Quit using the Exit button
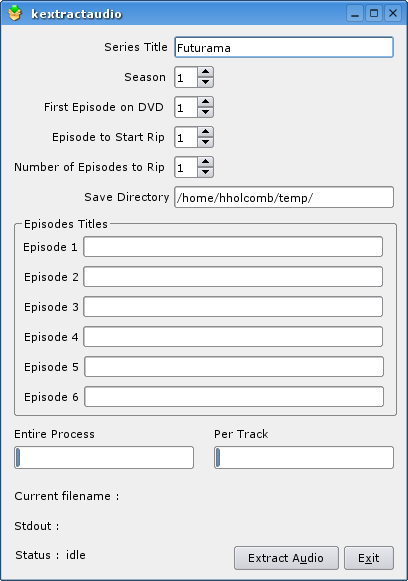Image resolution: width=408 pixels, height=581 pixels. click(x=369, y=558)
